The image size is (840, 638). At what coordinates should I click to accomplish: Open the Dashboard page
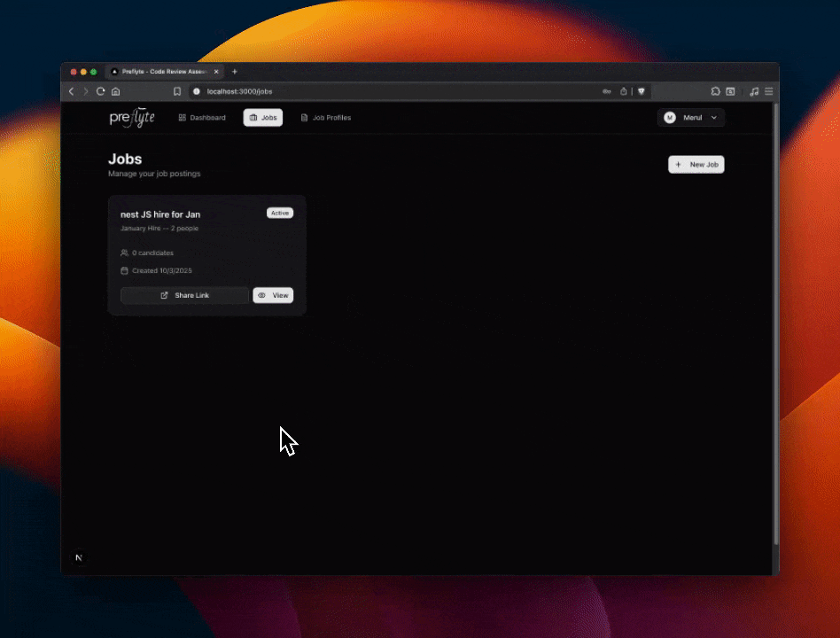tap(202, 118)
